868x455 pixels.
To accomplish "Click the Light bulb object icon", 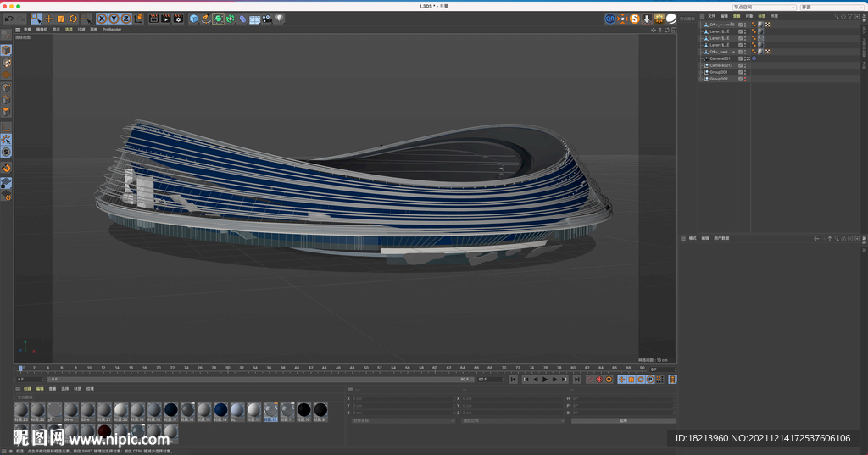I will (280, 19).
